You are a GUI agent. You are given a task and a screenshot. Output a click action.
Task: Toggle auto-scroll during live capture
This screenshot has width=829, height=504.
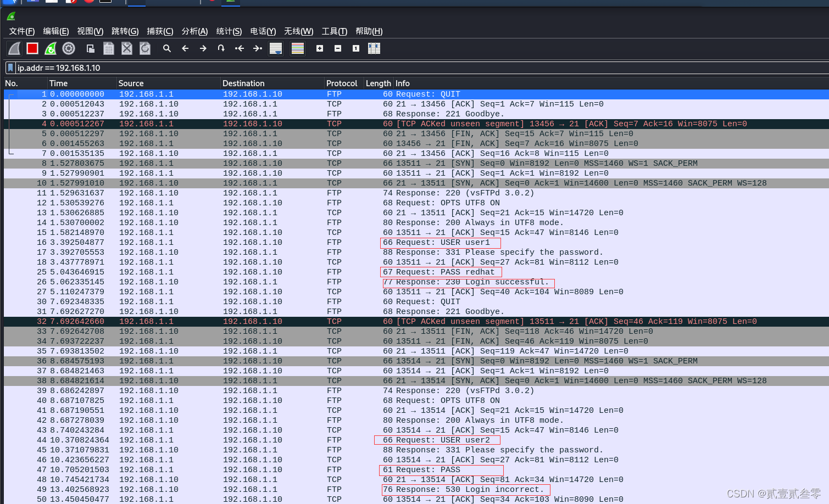tap(276, 48)
